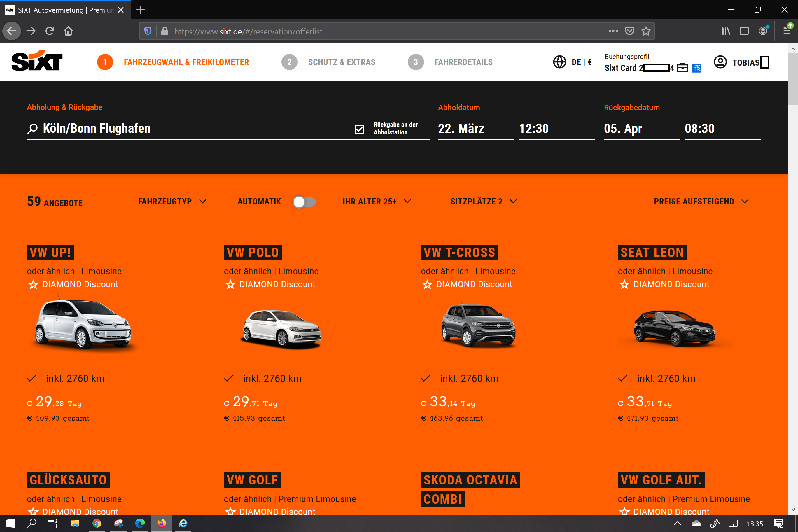The image size is (798, 532).
Task: Show hidden system tray icons
Action: click(677, 523)
